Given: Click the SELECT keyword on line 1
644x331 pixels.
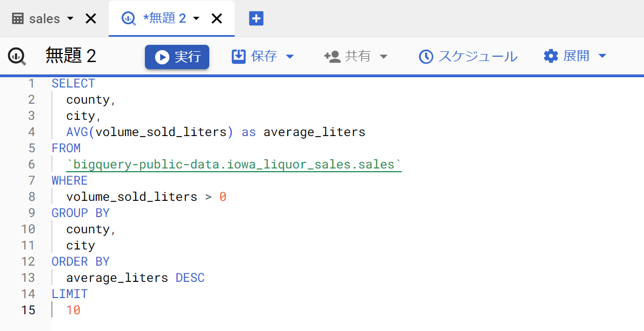Looking at the screenshot, I should click(x=73, y=83).
